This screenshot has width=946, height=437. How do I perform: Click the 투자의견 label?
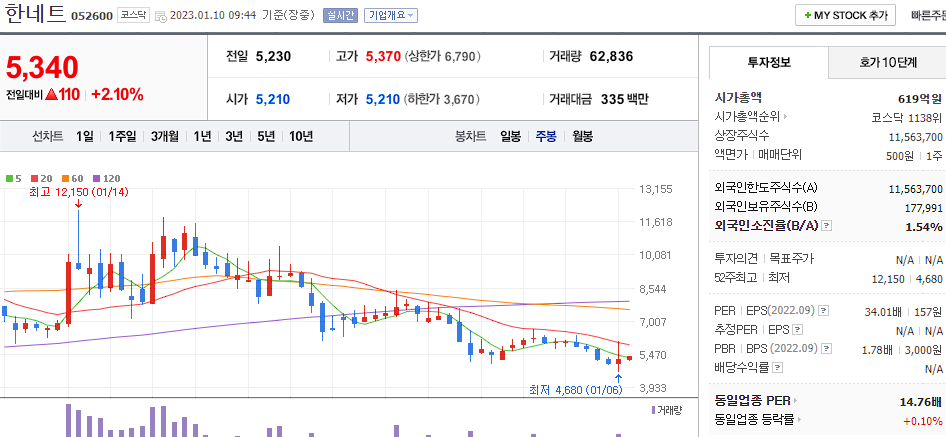click(736, 259)
